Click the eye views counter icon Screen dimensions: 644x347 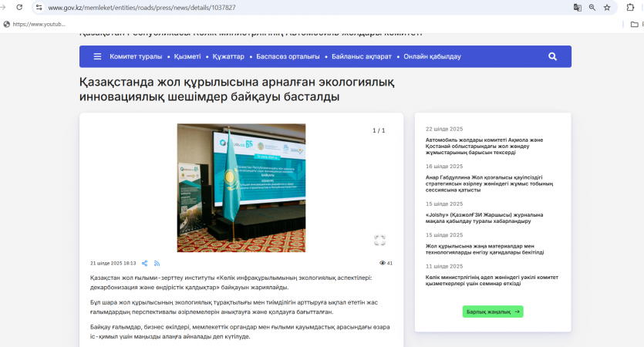point(383,263)
